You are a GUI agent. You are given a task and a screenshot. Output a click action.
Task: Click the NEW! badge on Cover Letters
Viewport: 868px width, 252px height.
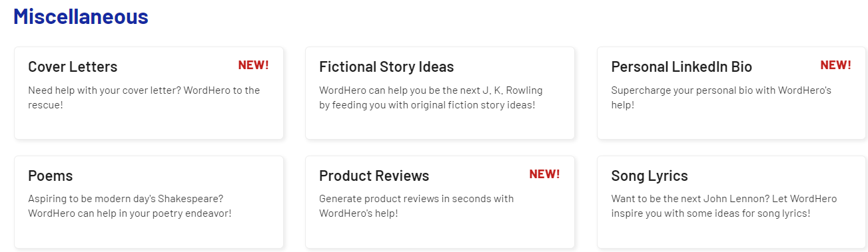253,65
